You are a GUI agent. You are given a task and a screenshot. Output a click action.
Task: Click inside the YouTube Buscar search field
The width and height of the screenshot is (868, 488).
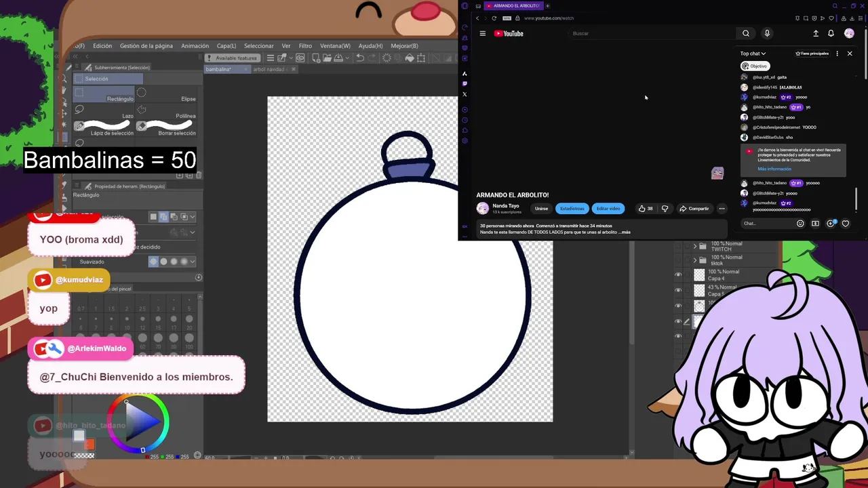651,33
